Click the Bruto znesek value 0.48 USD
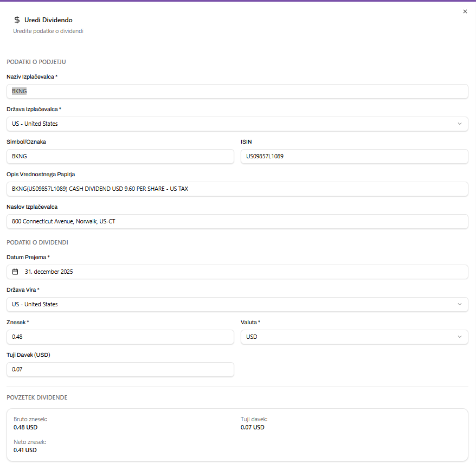Screen dimensions: 476x463 [x=25, y=427]
